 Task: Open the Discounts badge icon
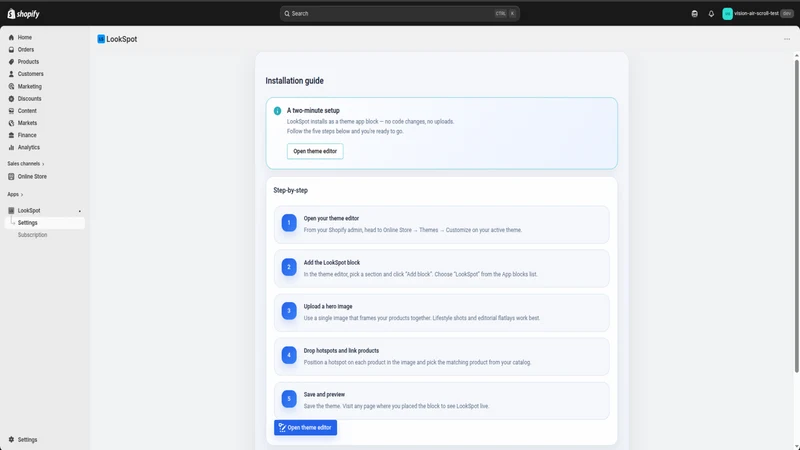point(11,98)
